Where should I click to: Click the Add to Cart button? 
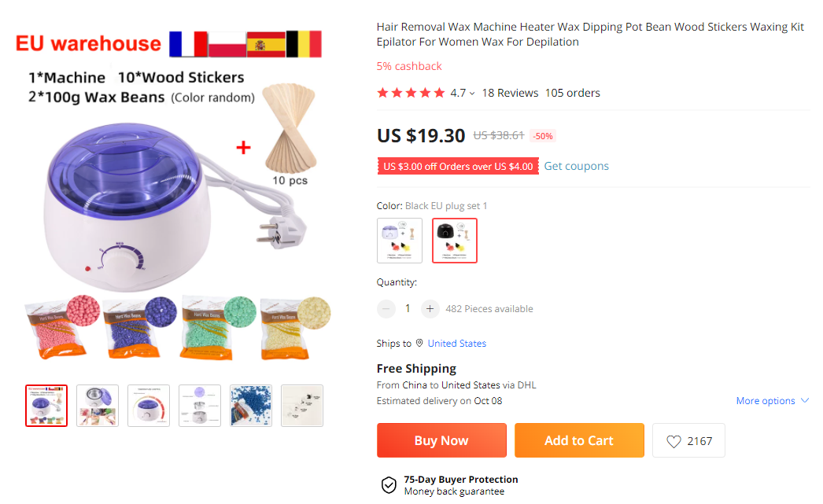click(579, 440)
